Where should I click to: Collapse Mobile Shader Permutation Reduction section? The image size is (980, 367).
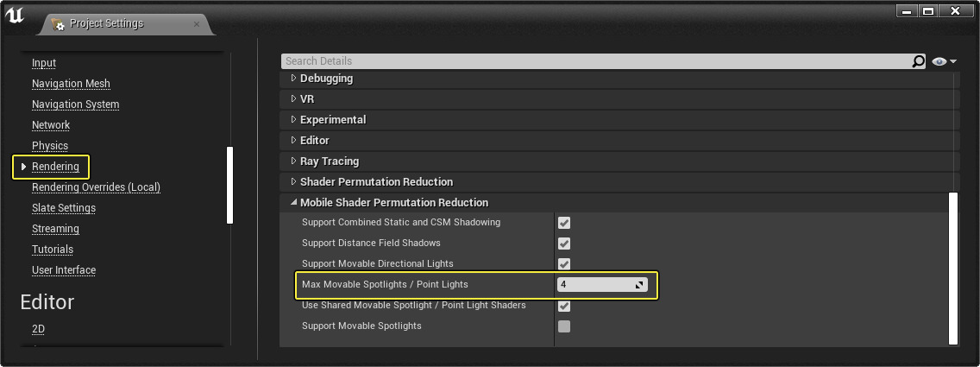pos(294,203)
